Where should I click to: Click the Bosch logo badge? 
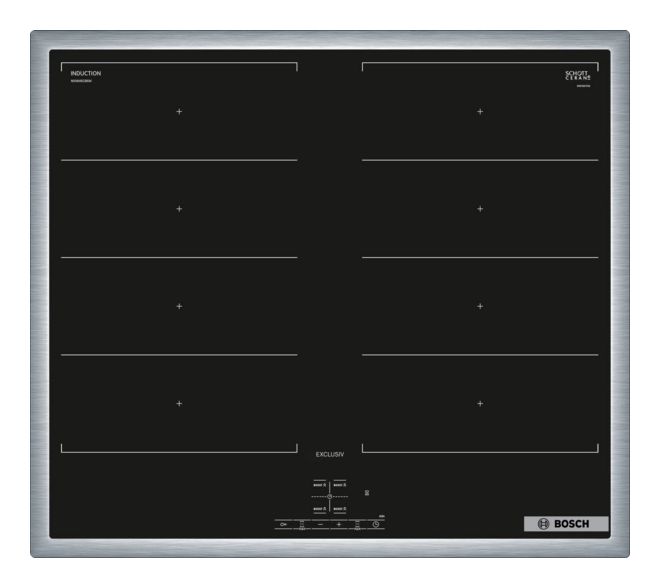tap(566, 524)
